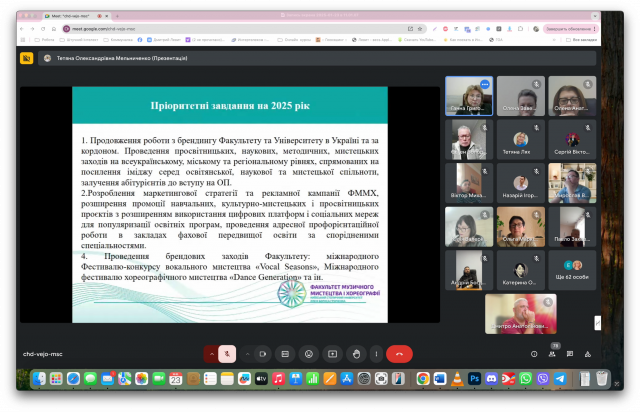
Task: Click the present screen icon
Action: [331, 353]
